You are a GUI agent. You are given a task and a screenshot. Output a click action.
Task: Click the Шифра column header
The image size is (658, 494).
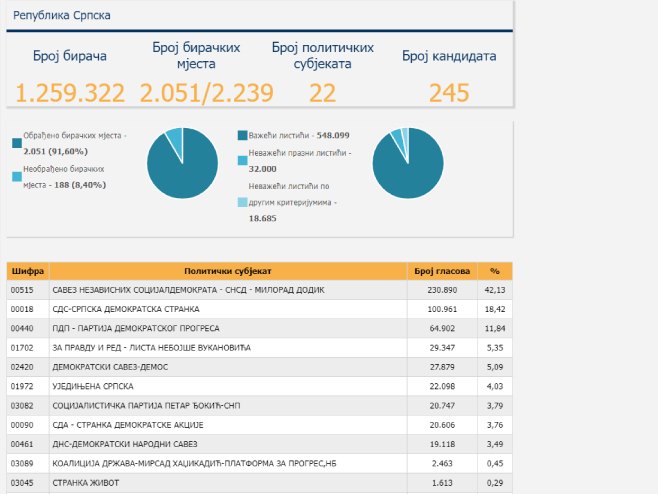[x=28, y=271]
